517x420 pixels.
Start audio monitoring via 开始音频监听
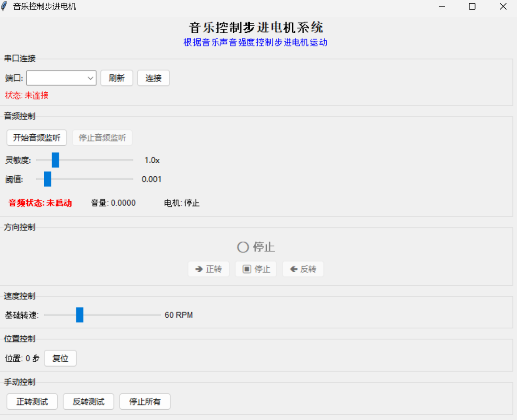pyautogui.click(x=36, y=137)
